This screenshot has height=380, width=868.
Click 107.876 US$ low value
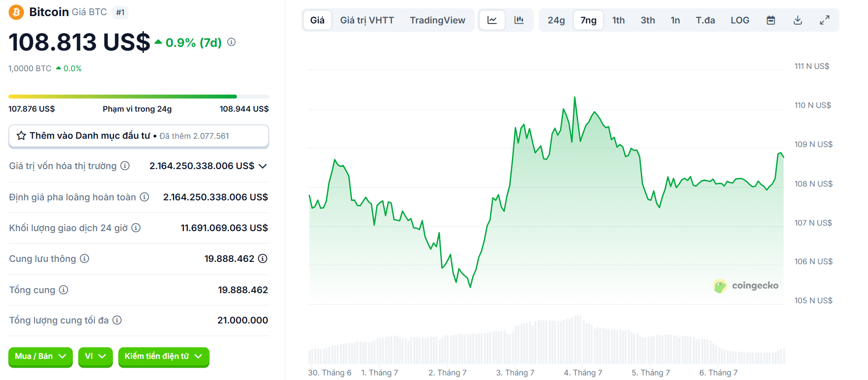(32, 109)
